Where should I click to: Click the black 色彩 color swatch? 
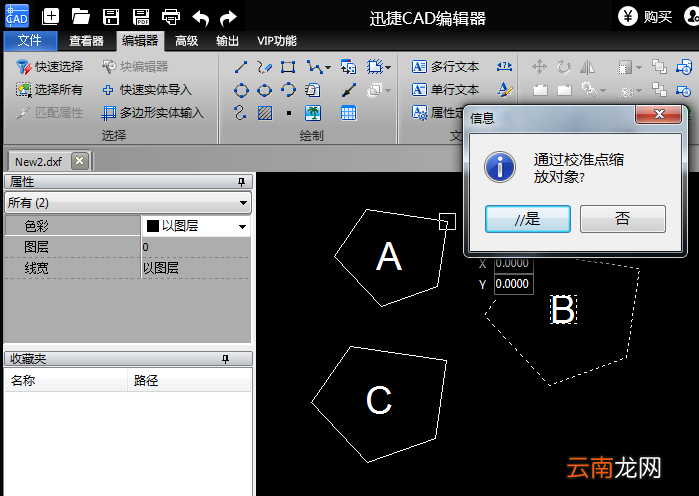tap(153, 226)
